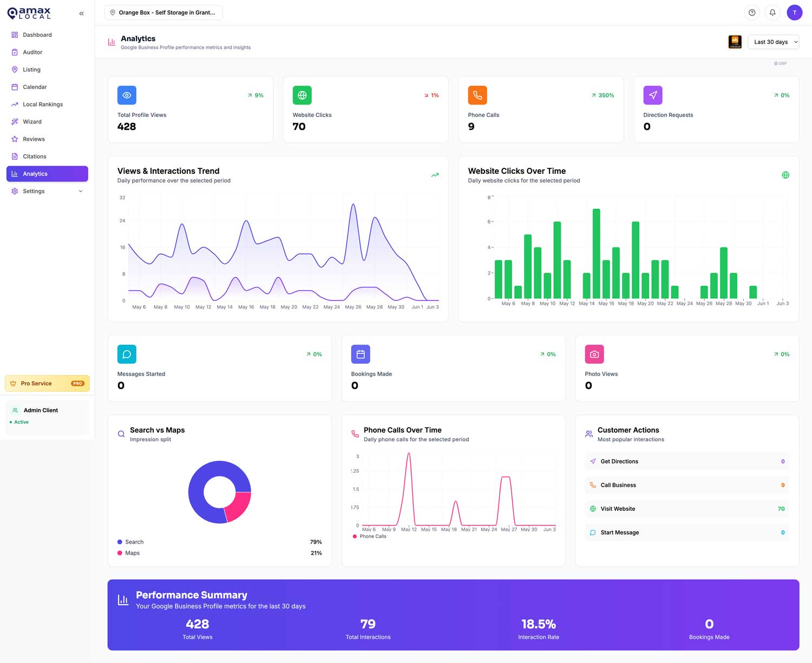Click the Call Business row
Screen dimensions: 812x663
[x=687, y=485]
